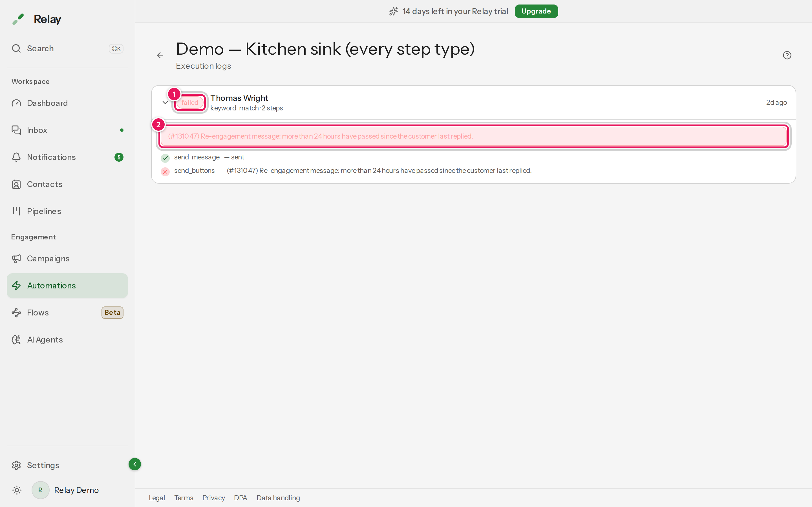This screenshot has width=812, height=507.
Task: Open the help question mark icon
Action: (787, 55)
